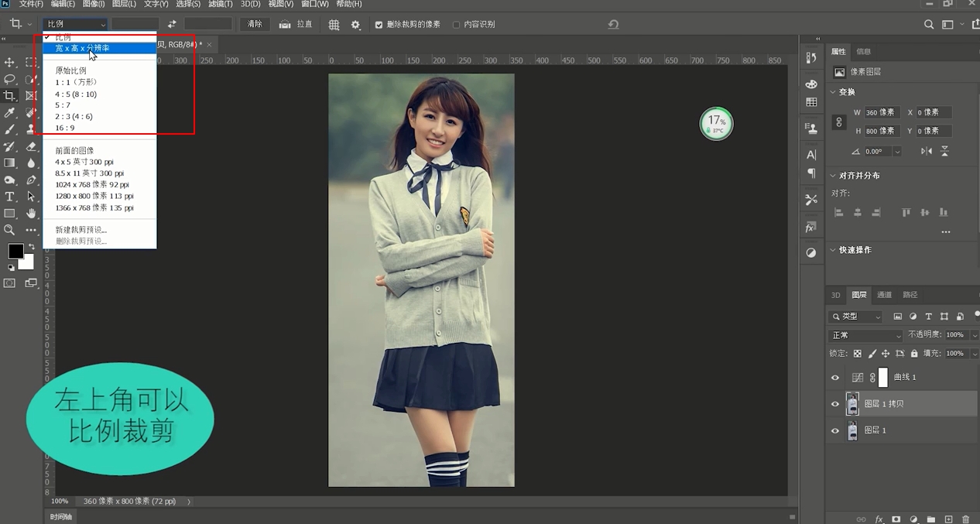Viewport: 980px width, 524px height.
Task: Choose 宽 x 高 x 分辨率 option
Action: pyautogui.click(x=99, y=48)
